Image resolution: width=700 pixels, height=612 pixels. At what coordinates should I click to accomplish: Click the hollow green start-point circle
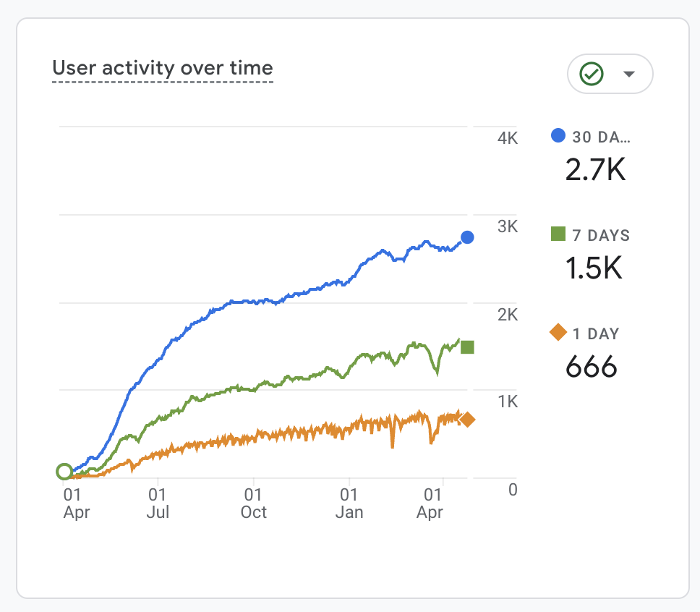pos(64,472)
